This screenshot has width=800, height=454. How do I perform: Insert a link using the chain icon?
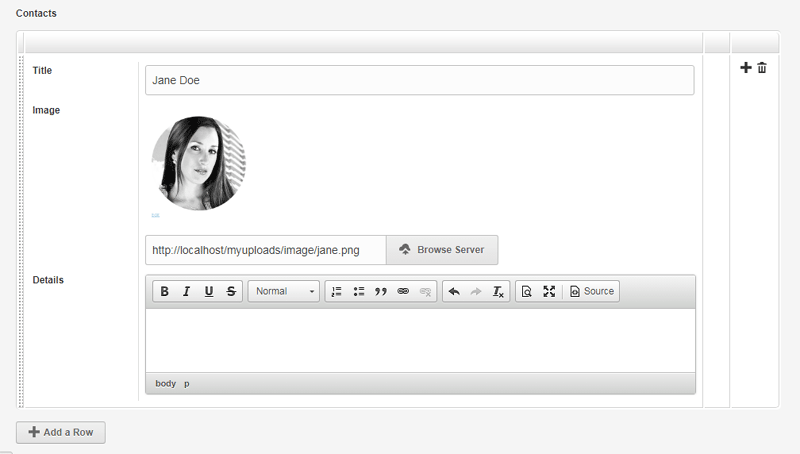click(x=403, y=291)
